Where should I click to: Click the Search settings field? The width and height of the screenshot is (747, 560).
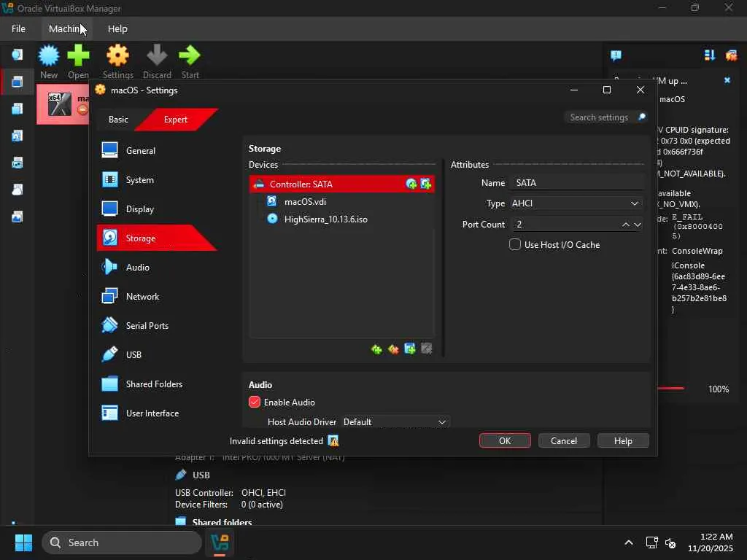pyautogui.click(x=600, y=117)
